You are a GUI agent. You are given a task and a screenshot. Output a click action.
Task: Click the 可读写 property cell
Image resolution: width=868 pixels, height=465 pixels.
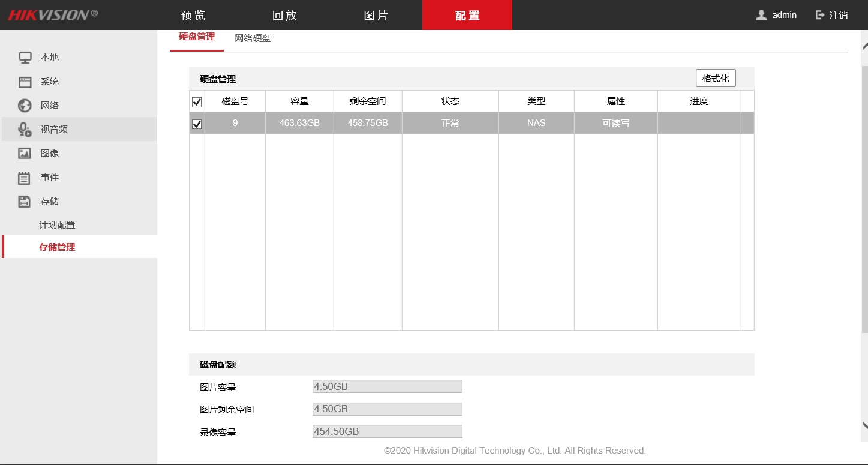point(616,123)
